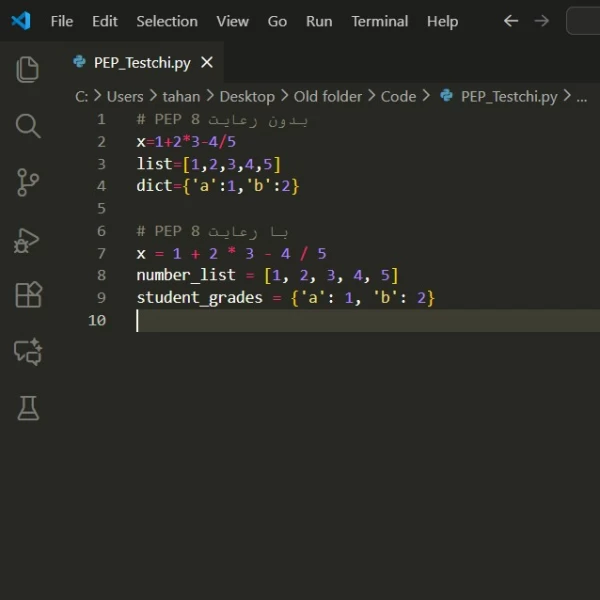Open the Extensions view
Image resolution: width=600 pixels, height=600 pixels.
(x=28, y=295)
